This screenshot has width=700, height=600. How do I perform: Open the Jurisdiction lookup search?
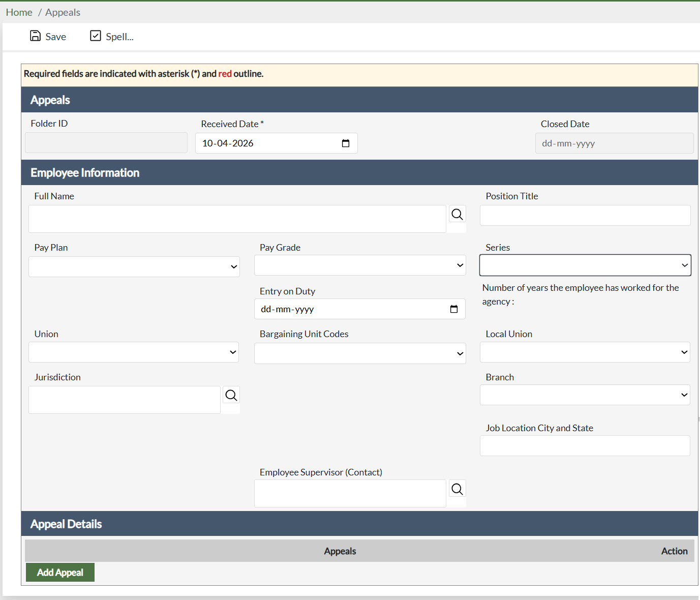(x=231, y=395)
